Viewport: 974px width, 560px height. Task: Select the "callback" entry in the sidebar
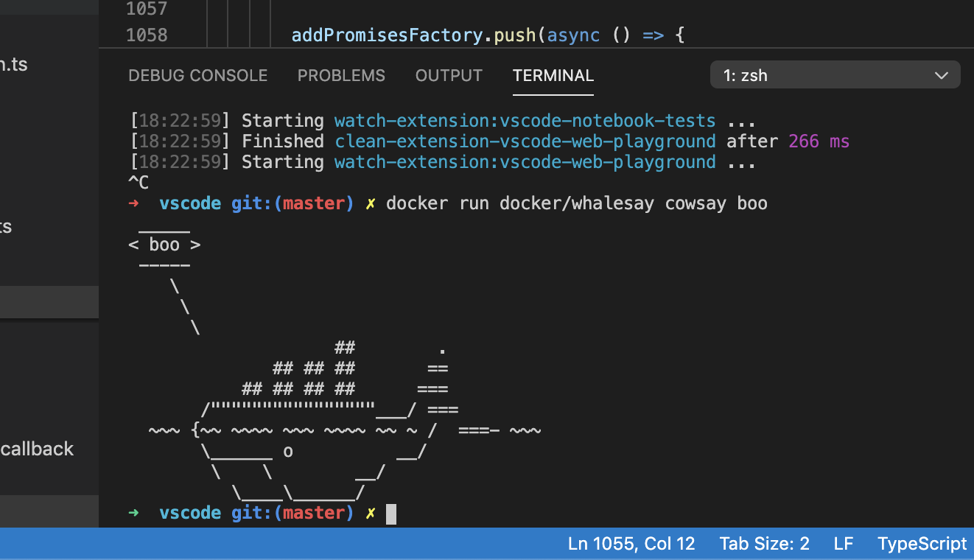(37, 448)
